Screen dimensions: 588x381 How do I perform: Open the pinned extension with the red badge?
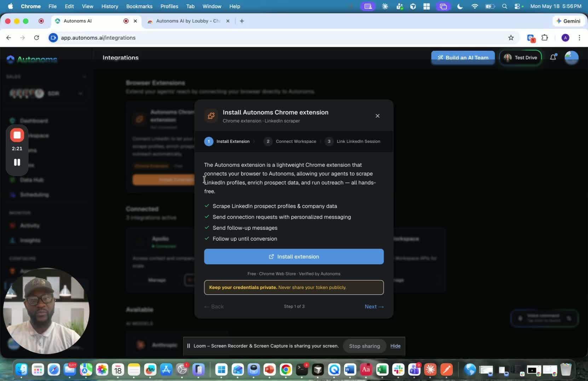pyautogui.click(x=531, y=38)
